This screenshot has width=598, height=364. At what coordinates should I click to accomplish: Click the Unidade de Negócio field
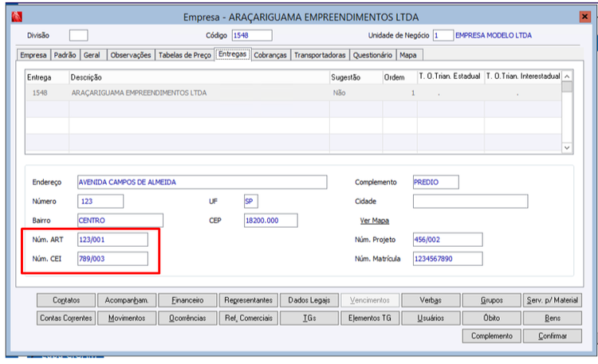(443, 36)
